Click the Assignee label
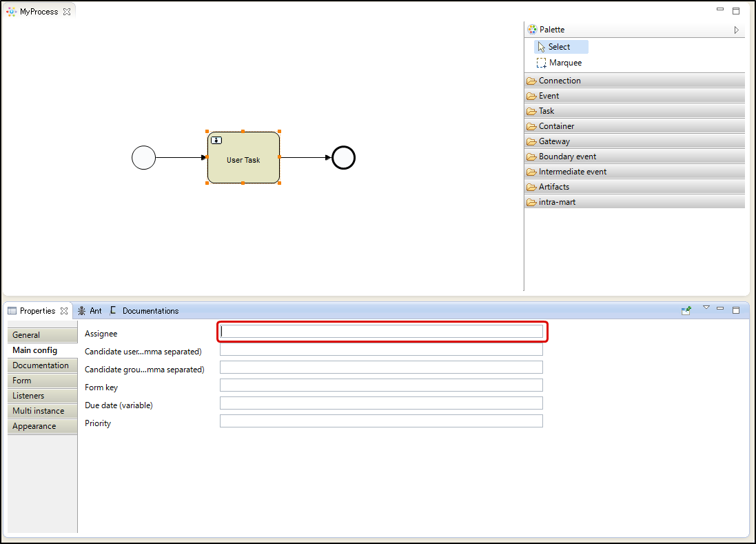Screen dimensions: 756x544 [101, 334]
